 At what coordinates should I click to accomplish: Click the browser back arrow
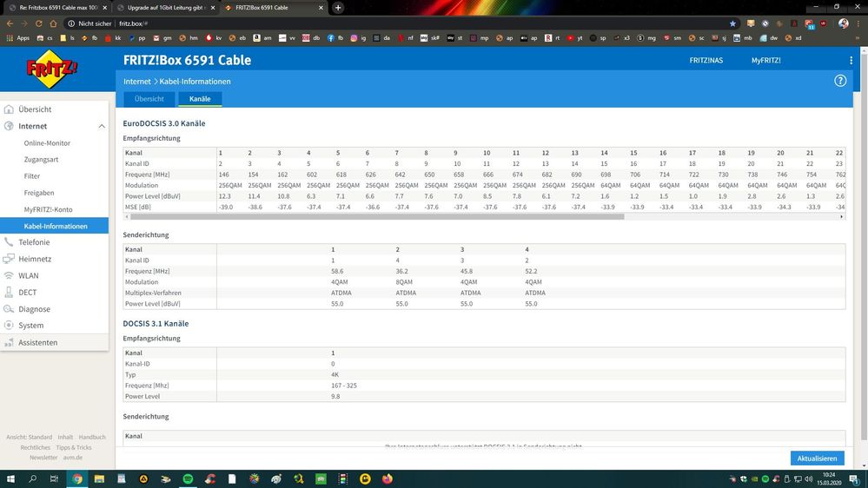point(10,23)
